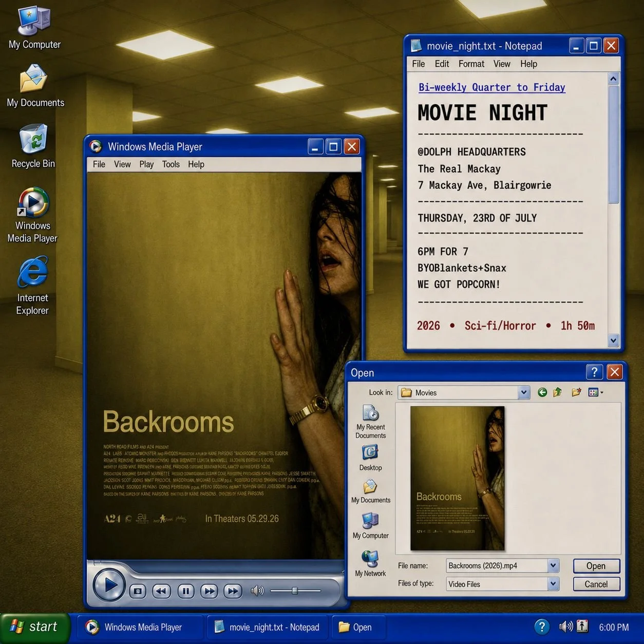This screenshot has width=644, height=644.
Task: Select the Internet Explorer desktop icon
Action: pos(32,287)
